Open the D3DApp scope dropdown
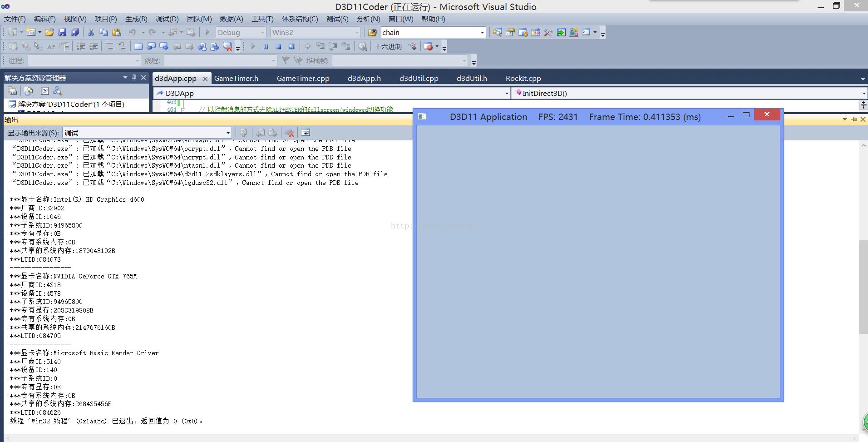 click(507, 93)
